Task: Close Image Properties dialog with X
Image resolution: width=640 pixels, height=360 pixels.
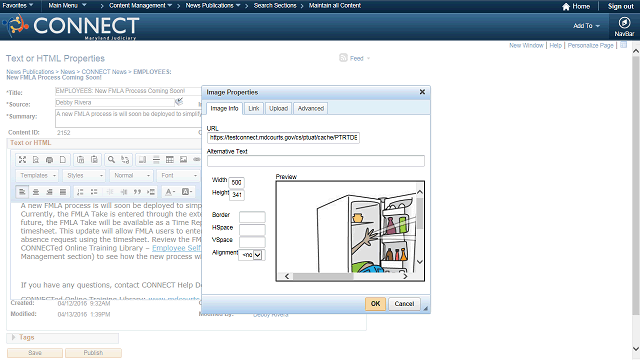Action: point(422,92)
